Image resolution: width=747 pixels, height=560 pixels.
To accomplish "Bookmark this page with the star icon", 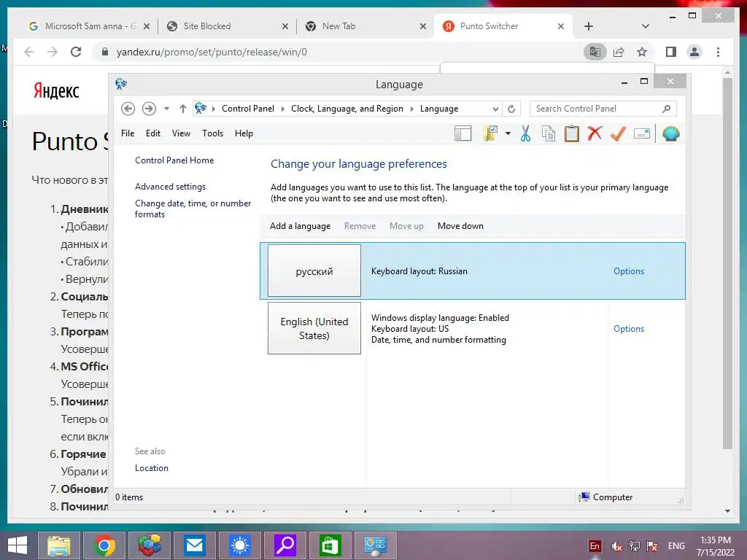I will click(x=642, y=52).
